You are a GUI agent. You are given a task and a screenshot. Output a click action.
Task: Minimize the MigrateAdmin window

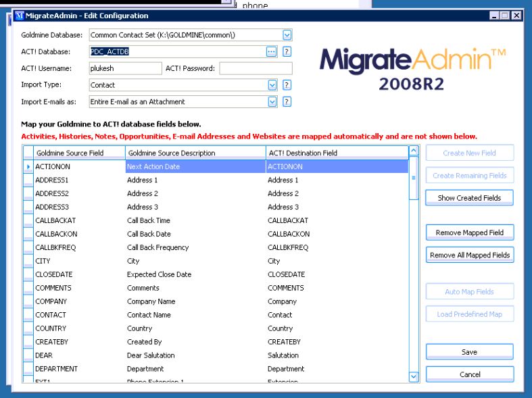click(494, 16)
